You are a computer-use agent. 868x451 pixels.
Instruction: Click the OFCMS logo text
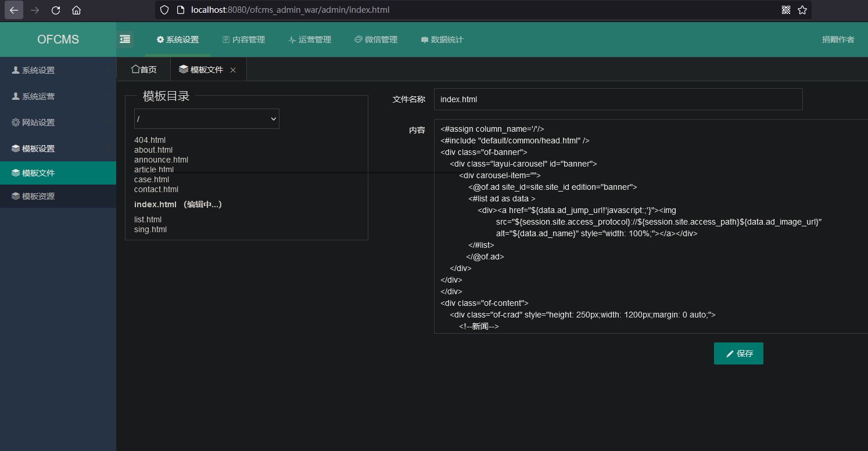tap(58, 39)
